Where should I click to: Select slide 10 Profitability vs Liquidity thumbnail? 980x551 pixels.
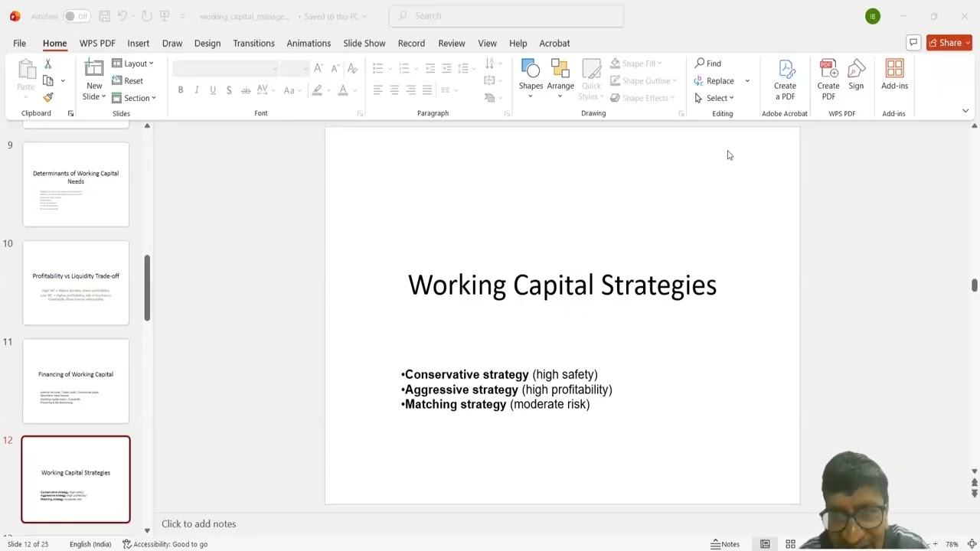(76, 282)
